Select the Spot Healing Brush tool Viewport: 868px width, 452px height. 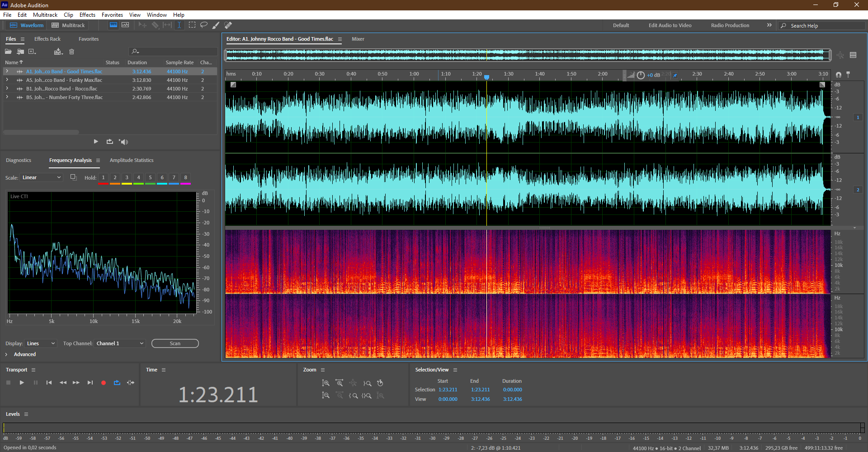click(x=228, y=25)
